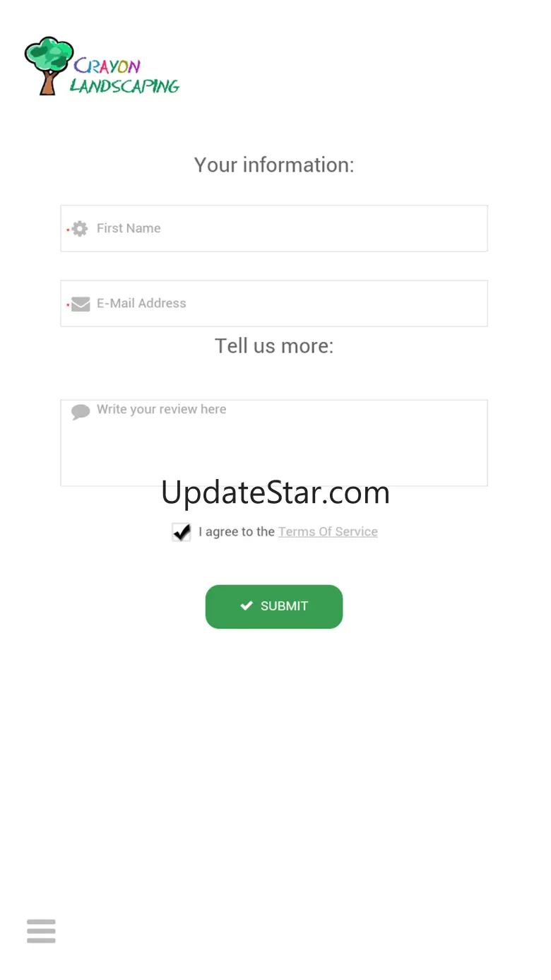The width and height of the screenshot is (551, 980).
Task: Open the hamburger menu icon
Action: (41, 931)
